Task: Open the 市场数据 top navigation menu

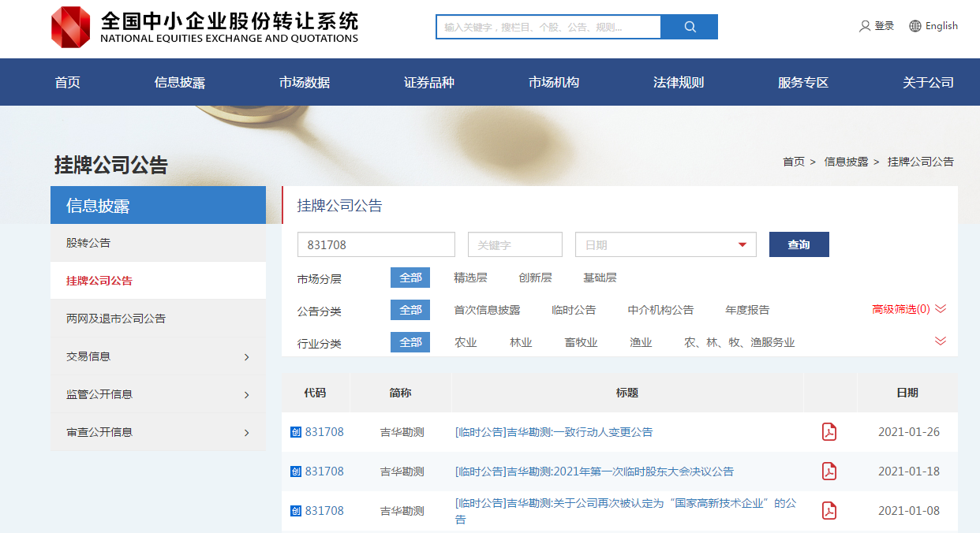Action: point(305,82)
